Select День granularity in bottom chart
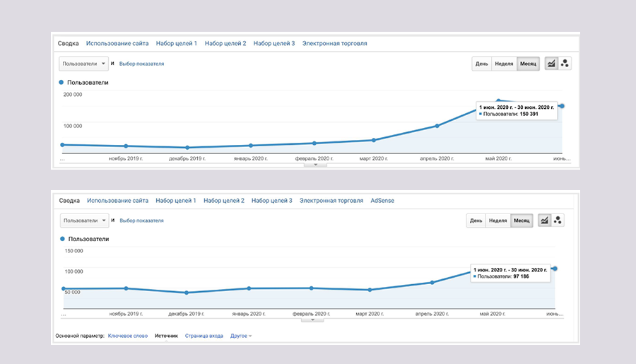The width and height of the screenshot is (636, 364). click(x=476, y=221)
